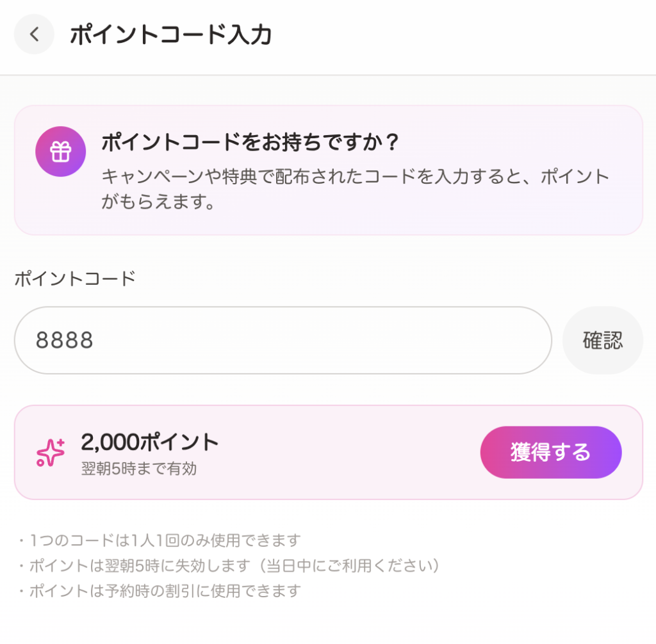Image resolution: width=656 pixels, height=644 pixels.
Task: Click the purple gift box icon
Action: (60, 151)
